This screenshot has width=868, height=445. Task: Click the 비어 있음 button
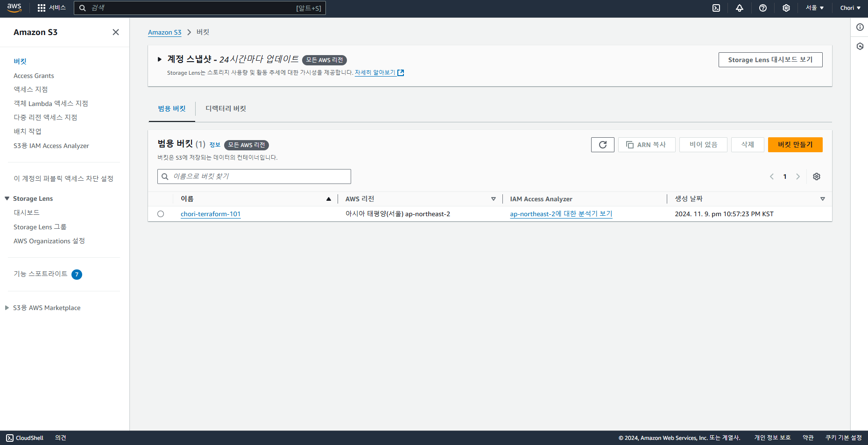pyautogui.click(x=703, y=145)
